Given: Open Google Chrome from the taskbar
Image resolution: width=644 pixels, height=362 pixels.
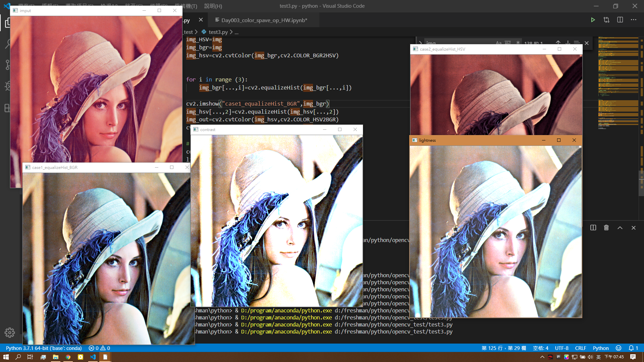Looking at the screenshot, I should (x=68, y=357).
